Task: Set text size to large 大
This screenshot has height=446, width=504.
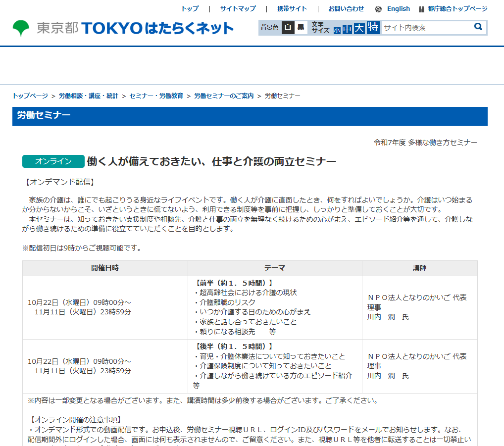Action: 359,29
